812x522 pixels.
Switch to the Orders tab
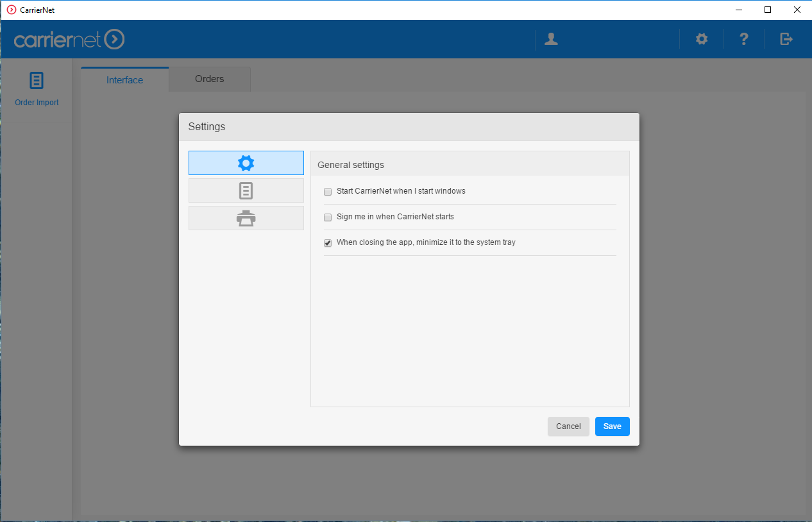210,79
